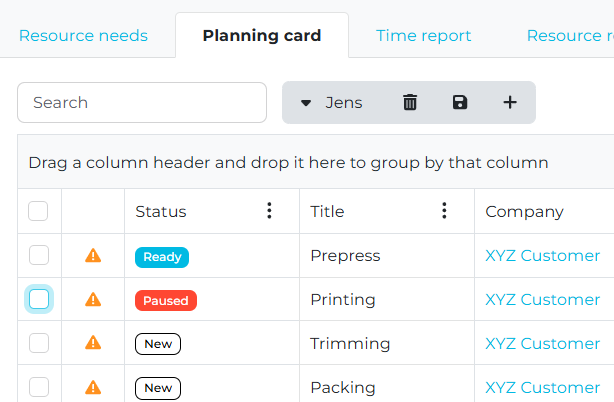
Task: Click the warning icon in Trimming row
Action: click(x=93, y=344)
